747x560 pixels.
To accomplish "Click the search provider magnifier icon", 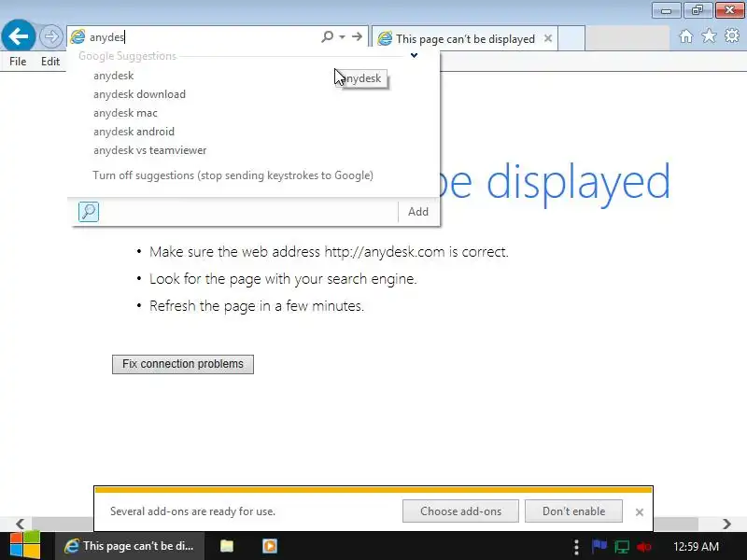I will click(x=89, y=212).
